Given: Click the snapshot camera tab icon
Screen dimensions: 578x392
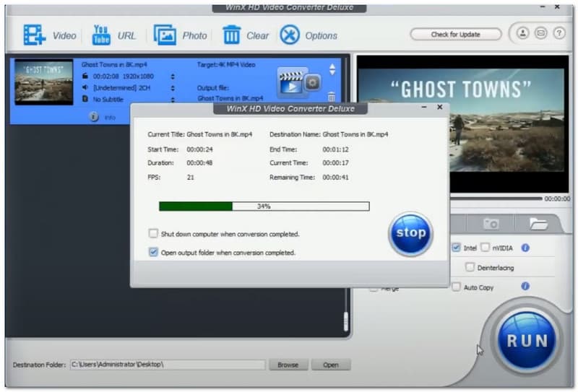Looking at the screenshot, I should [491, 224].
